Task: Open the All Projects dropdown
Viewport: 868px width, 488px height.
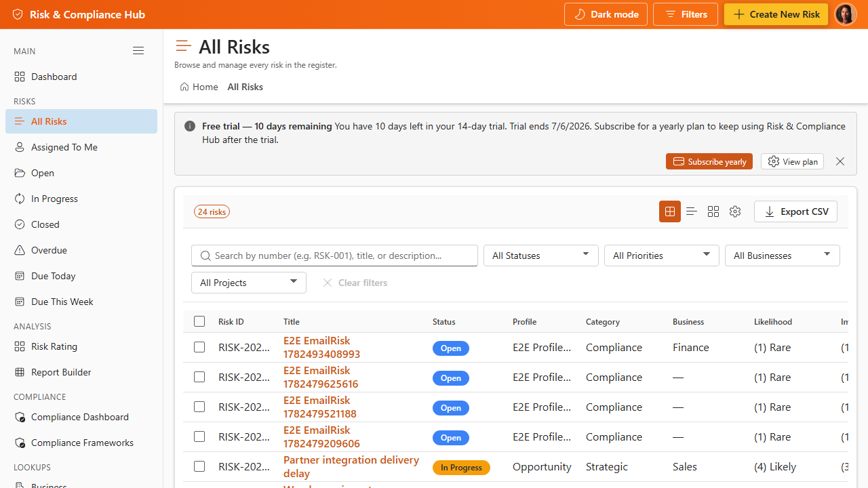Action: 249,283
